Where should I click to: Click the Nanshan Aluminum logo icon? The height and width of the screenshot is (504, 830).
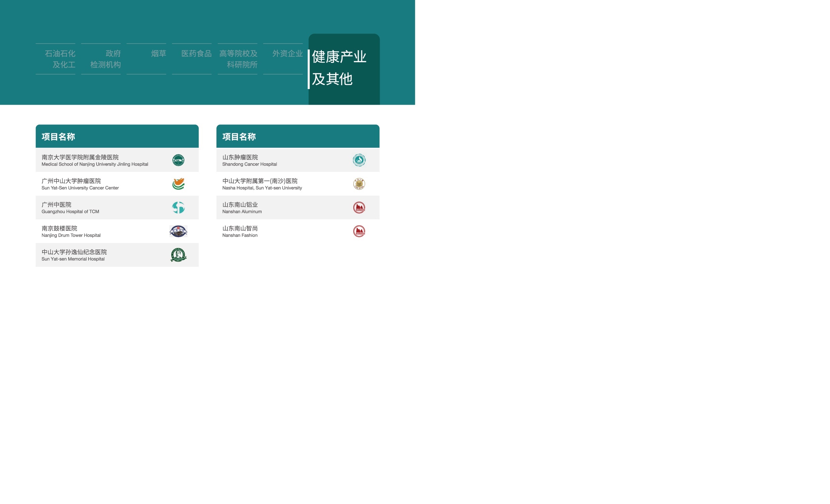click(x=359, y=207)
